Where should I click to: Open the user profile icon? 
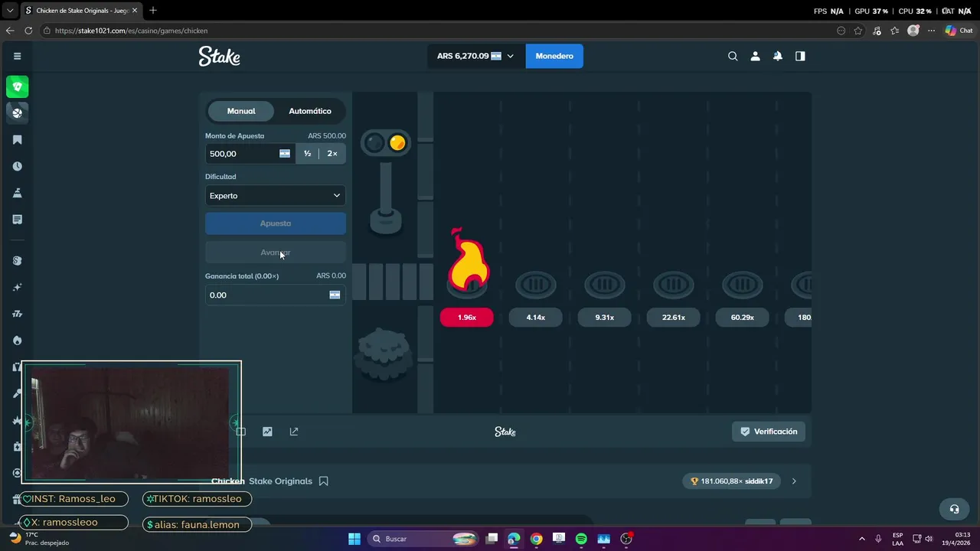[755, 56]
